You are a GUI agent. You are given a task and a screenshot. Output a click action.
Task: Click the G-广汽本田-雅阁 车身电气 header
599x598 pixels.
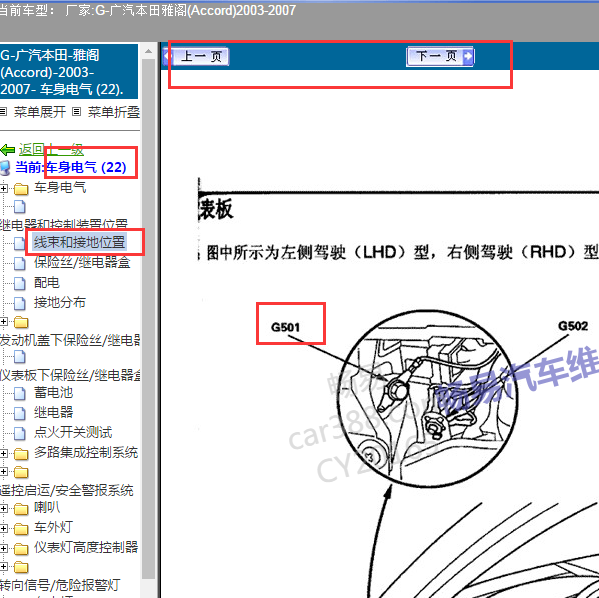(x=69, y=72)
